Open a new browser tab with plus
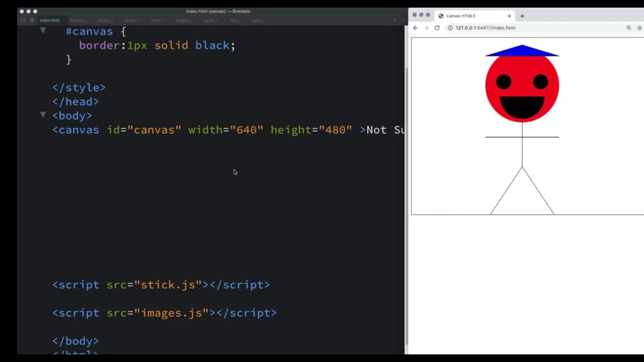The height and width of the screenshot is (362, 644). (x=522, y=16)
